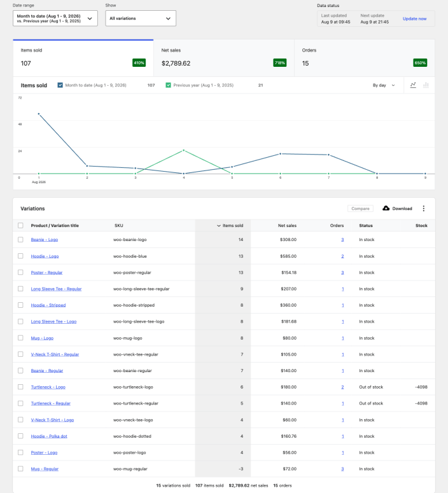Sort by Items sold column

tap(230, 225)
